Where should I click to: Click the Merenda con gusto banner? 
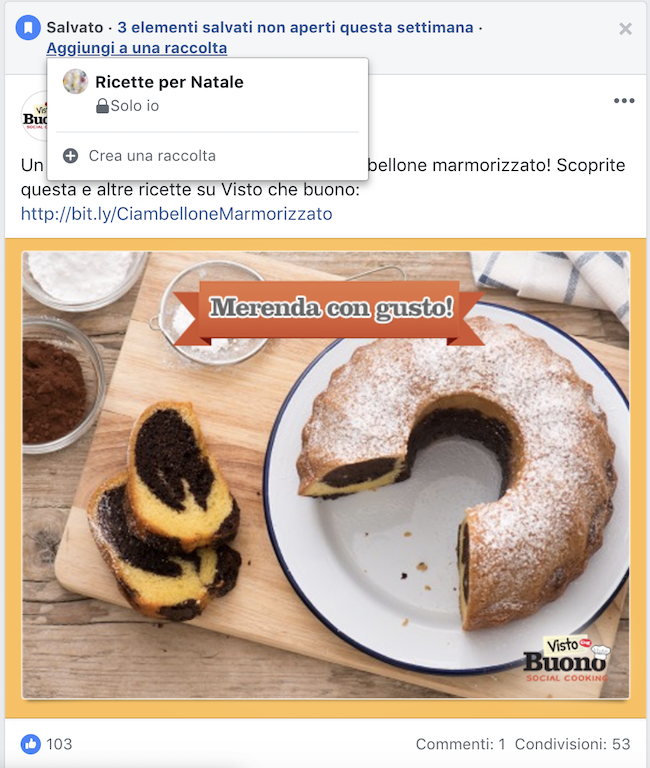pyautogui.click(x=329, y=311)
